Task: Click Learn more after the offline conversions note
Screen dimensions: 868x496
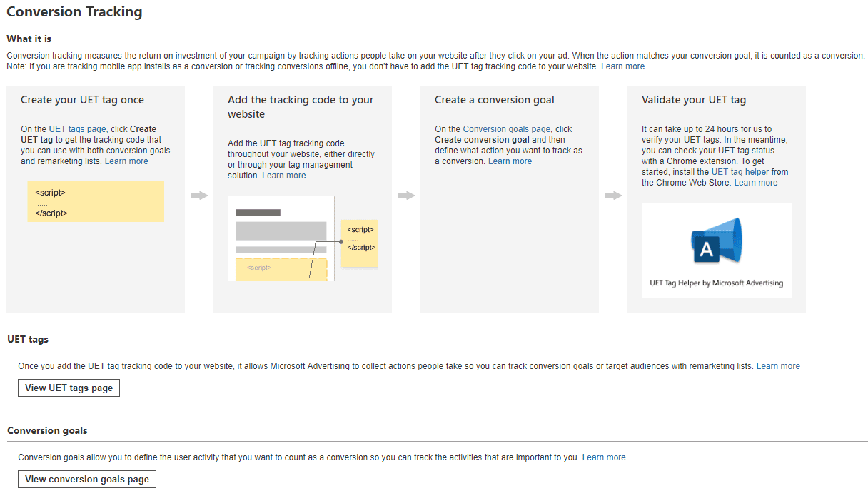Action: pos(622,66)
